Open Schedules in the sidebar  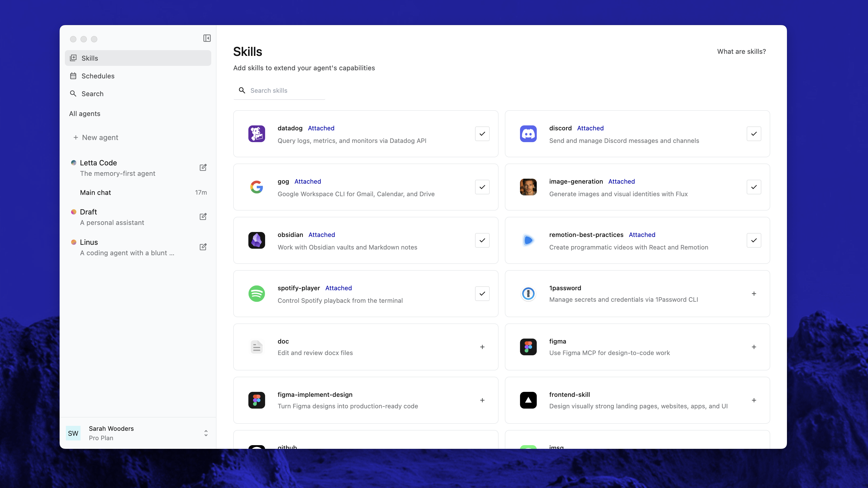pos(98,76)
